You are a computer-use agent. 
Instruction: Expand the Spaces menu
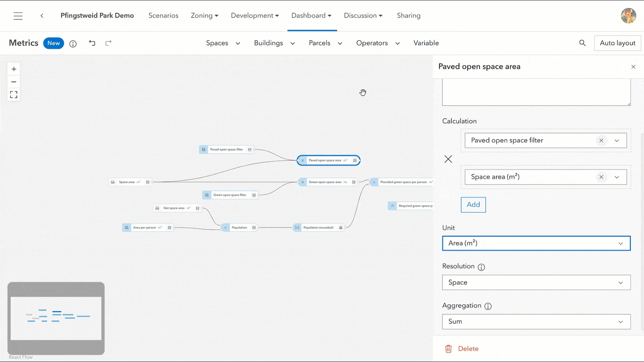tap(223, 43)
